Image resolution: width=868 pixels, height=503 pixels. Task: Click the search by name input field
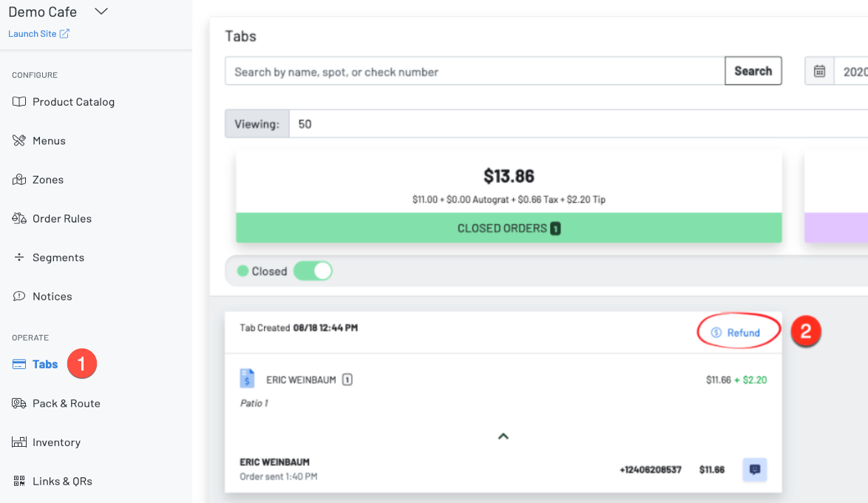(473, 70)
